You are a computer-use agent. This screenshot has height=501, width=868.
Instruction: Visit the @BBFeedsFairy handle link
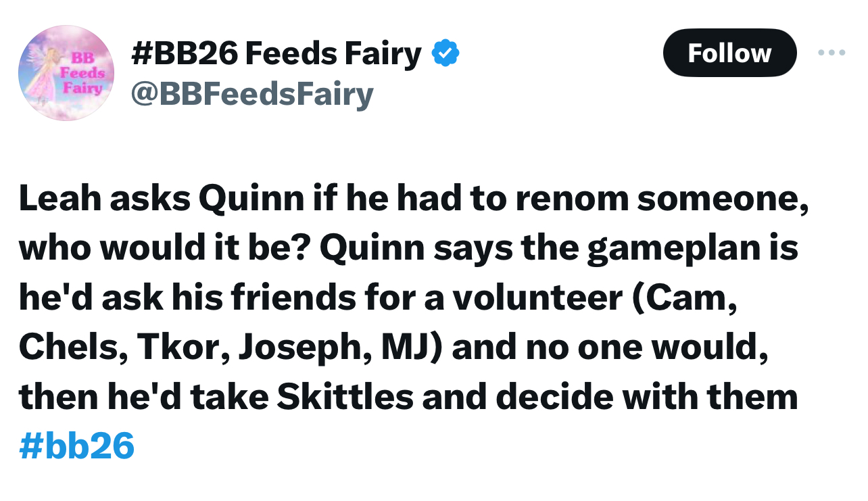tap(251, 95)
